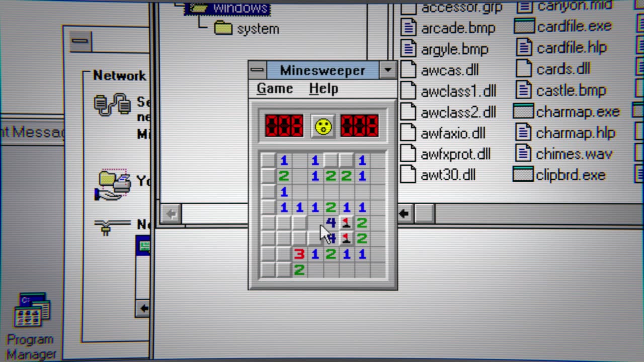Select the arcade.bmp file icon
This screenshot has width=644, height=362.
pos(409,28)
